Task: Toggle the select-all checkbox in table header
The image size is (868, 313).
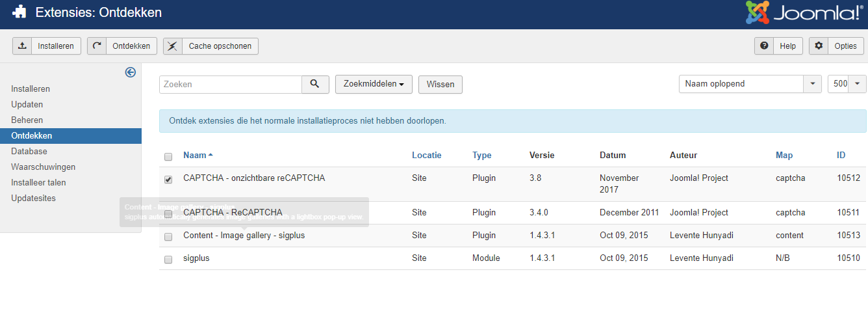Action: 168,156
